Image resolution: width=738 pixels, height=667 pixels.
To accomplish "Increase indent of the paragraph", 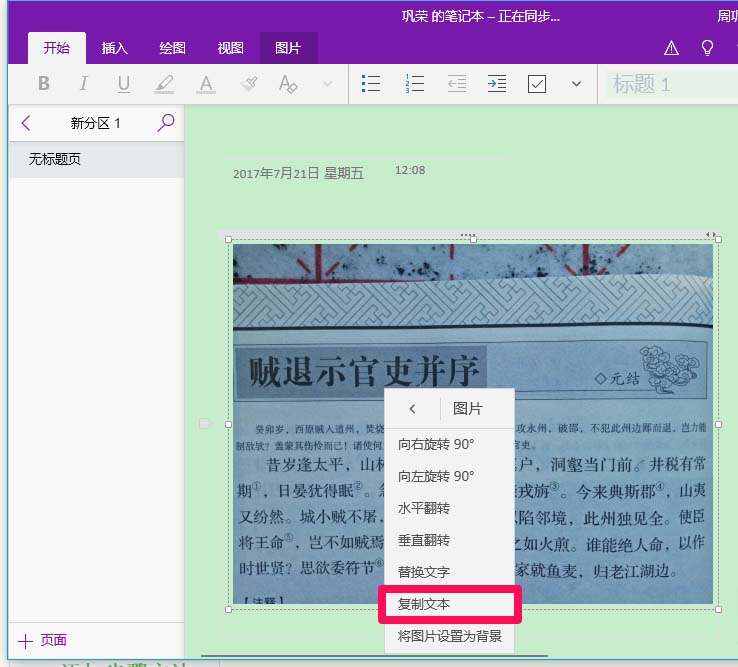I will (496, 84).
